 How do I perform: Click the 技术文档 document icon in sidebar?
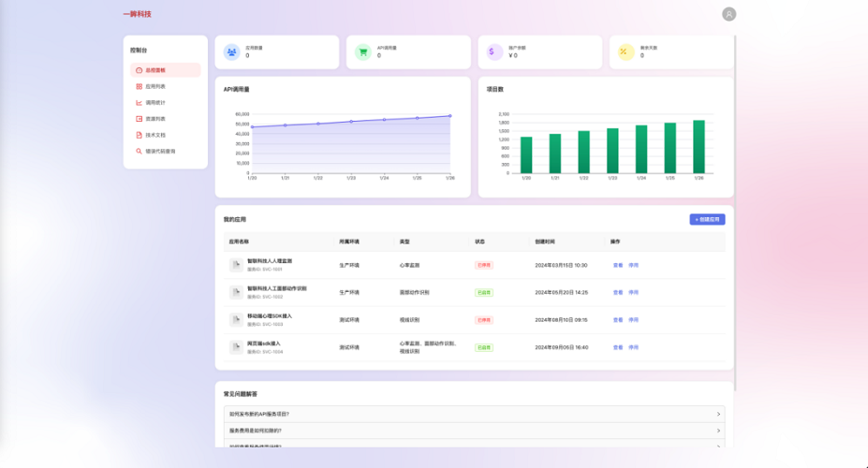[139, 135]
